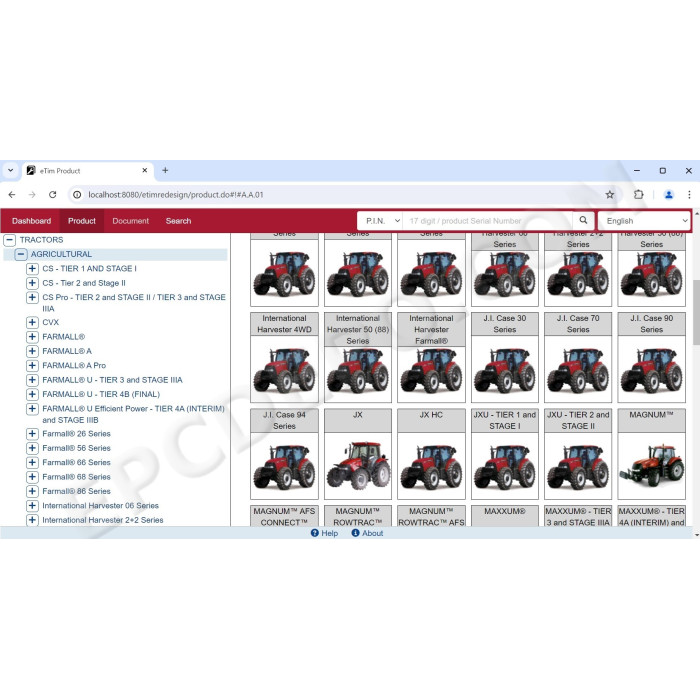Collapse the TRACTORS tree node

pyautogui.click(x=10, y=240)
